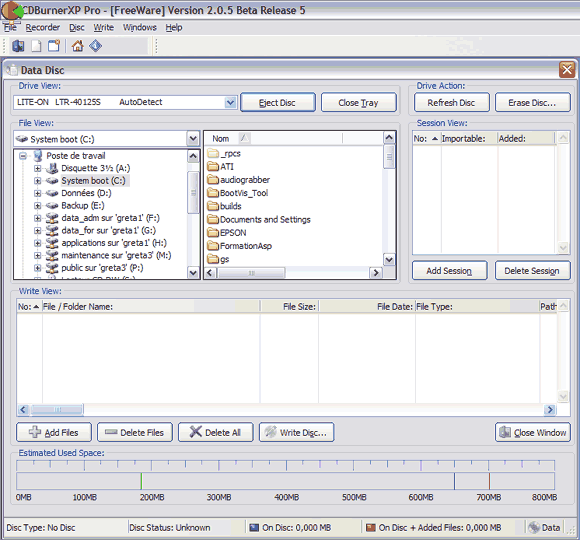Expand the Backup (E:) tree node
The width and height of the screenshot is (580, 540).
(x=37, y=206)
